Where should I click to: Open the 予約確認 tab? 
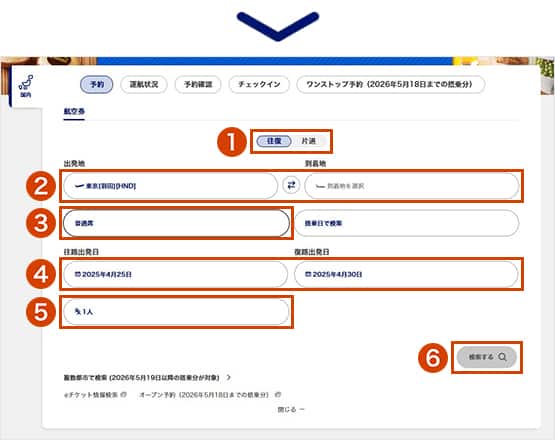(x=198, y=84)
